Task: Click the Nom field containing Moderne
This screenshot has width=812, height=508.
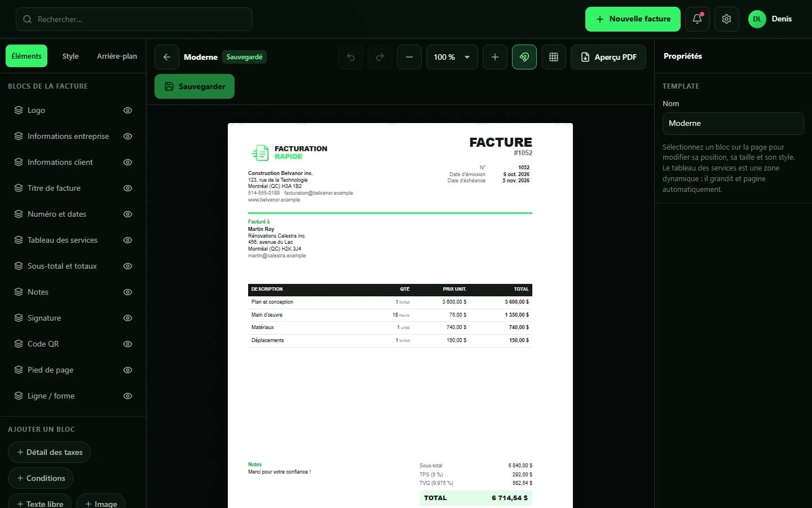Action: click(x=733, y=123)
